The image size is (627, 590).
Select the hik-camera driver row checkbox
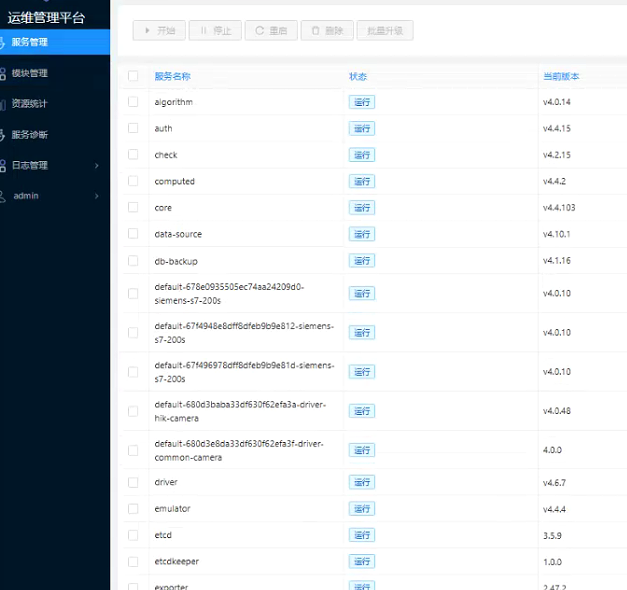click(133, 411)
